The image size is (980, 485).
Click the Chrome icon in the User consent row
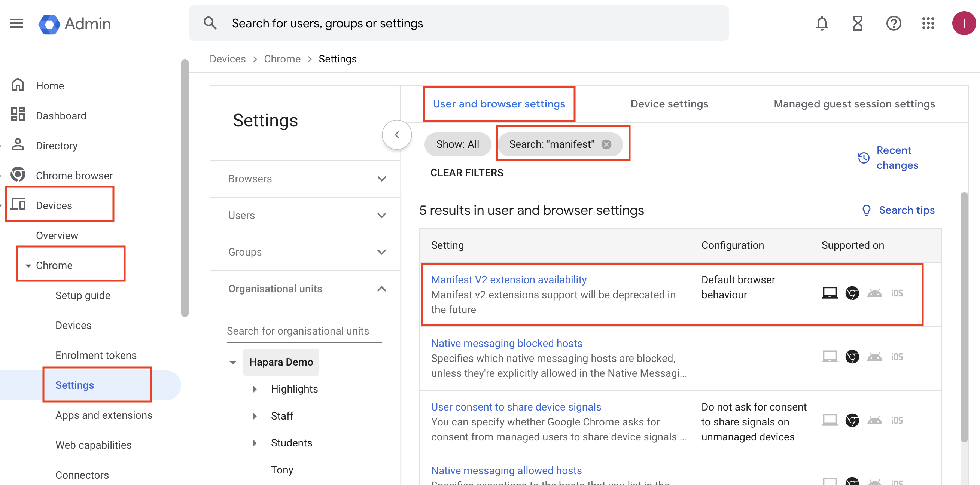(852, 420)
